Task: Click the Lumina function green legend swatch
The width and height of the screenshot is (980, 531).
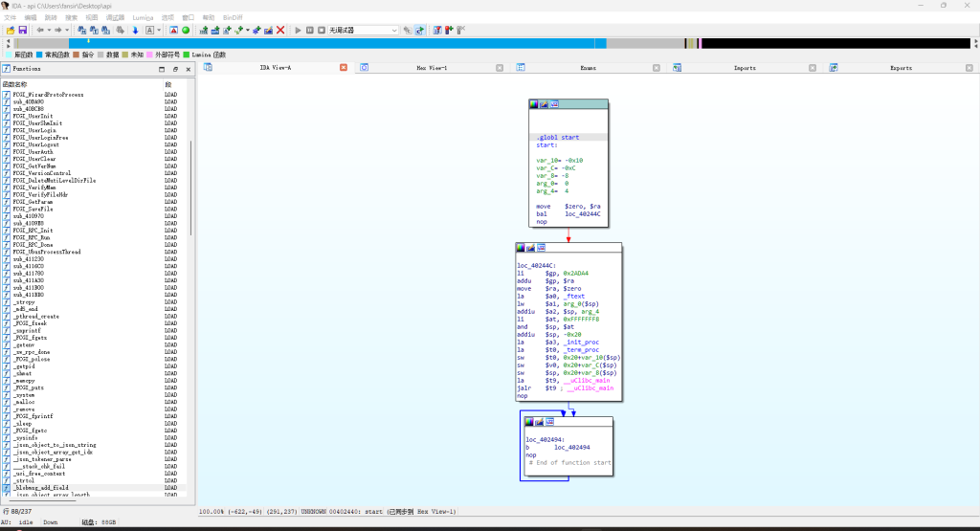Action: pos(187,55)
